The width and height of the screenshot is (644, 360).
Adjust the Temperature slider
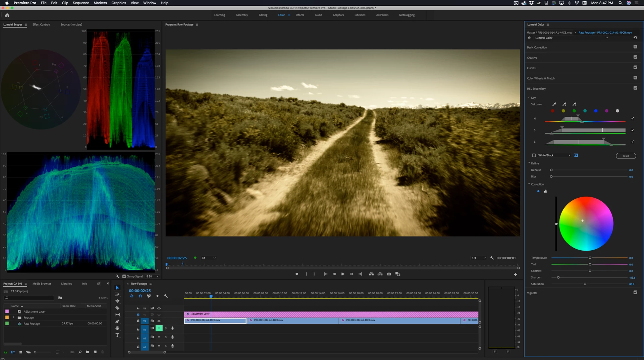coord(590,258)
